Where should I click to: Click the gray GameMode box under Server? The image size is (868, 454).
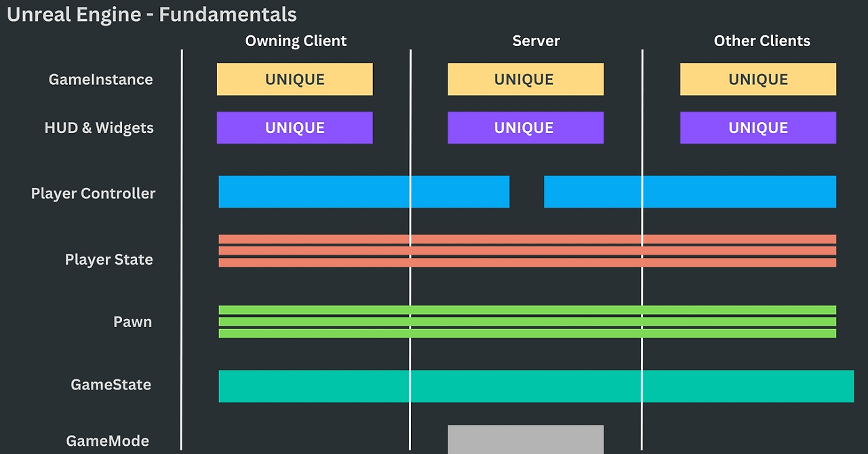tap(526, 440)
